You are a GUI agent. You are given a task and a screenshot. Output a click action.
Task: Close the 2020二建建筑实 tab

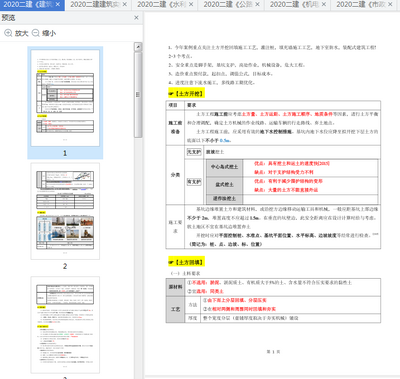click(x=125, y=4)
